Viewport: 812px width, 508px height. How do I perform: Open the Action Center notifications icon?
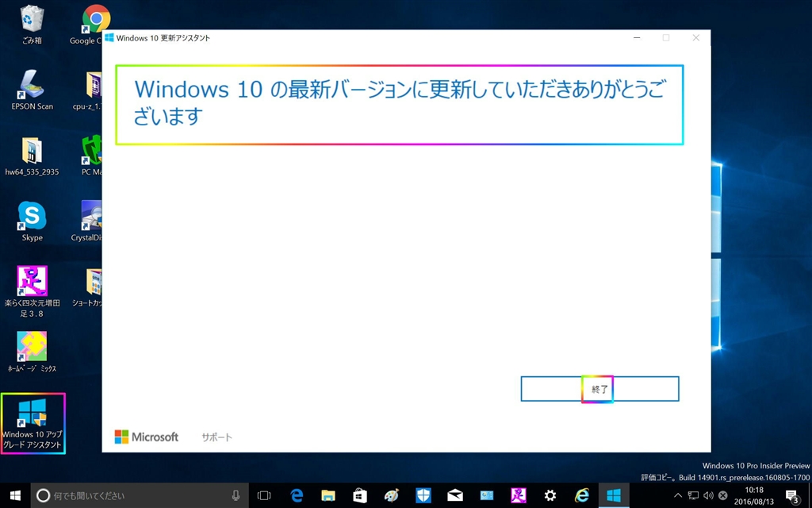[x=791, y=495]
